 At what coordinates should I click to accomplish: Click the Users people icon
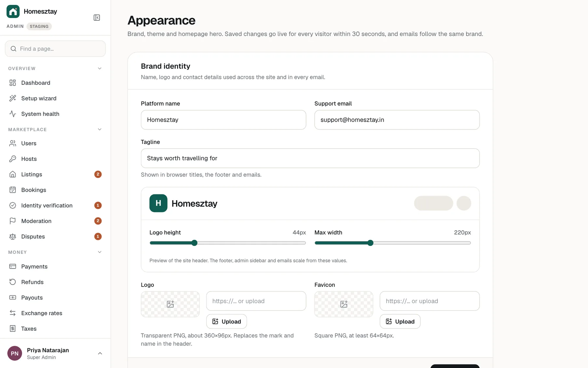[13, 143]
